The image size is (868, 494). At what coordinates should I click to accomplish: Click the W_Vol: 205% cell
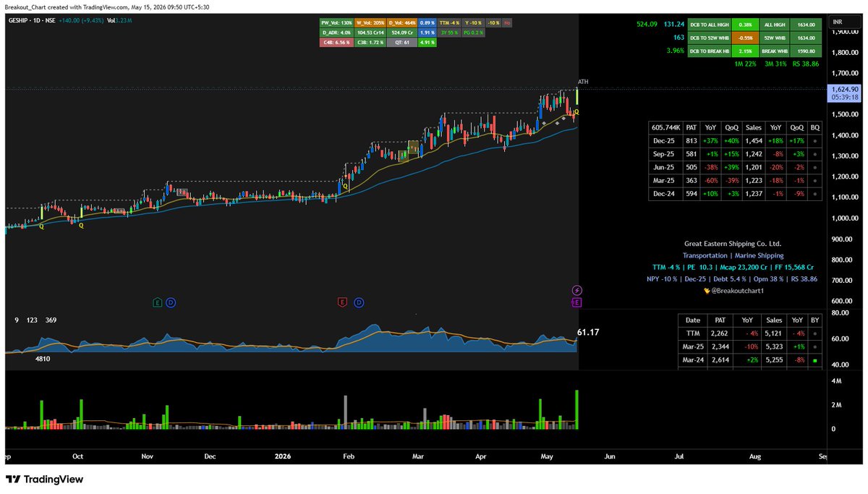[370, 23]
